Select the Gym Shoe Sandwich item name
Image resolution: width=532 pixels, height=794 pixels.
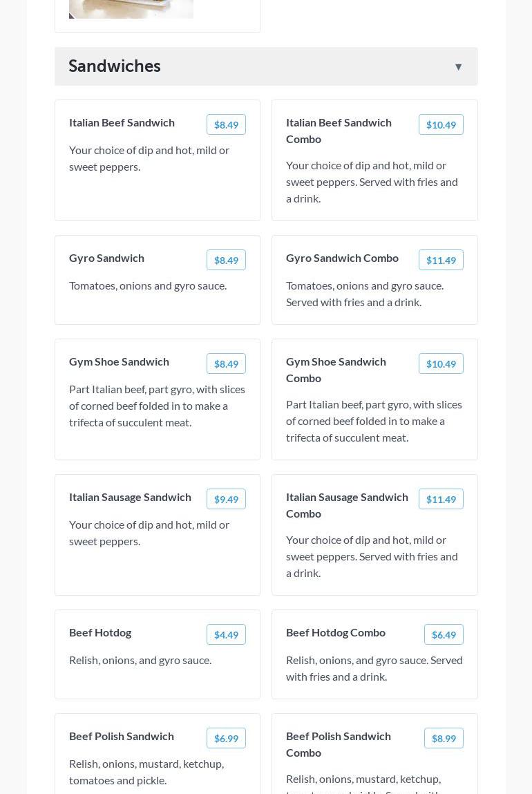pyautogui.click(x=119, y=361)
